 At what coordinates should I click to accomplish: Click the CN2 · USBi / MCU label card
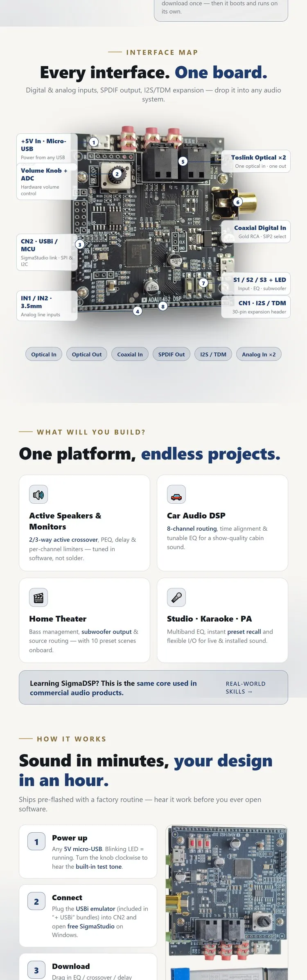(47, 252)
